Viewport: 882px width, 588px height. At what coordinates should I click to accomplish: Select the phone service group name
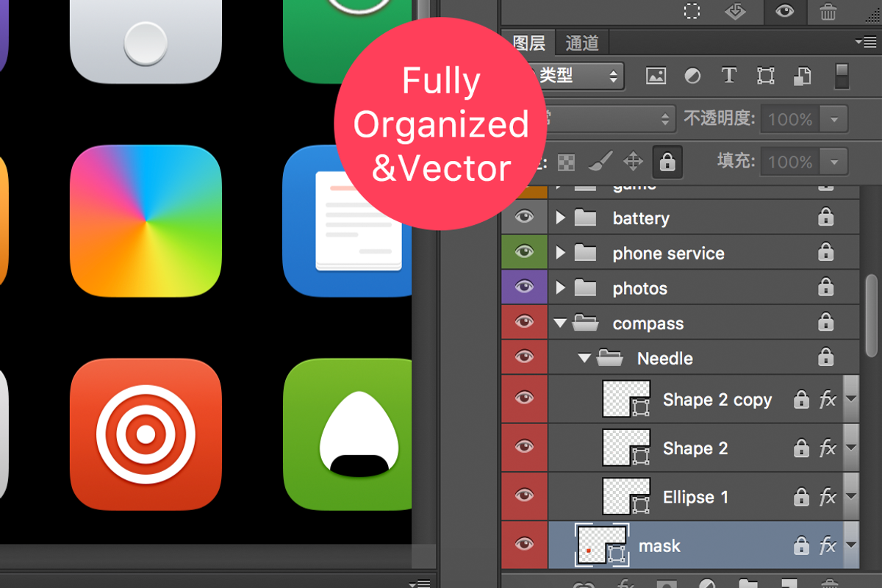click(x=668, y=254)
